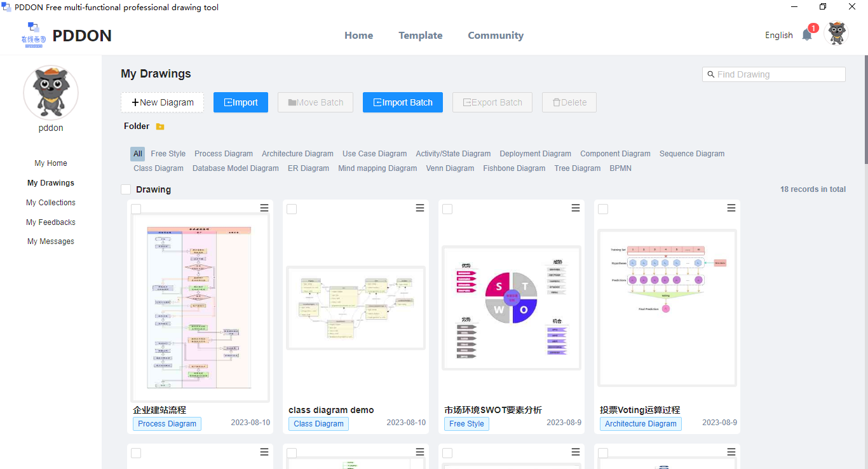This screenshot has height=469, width=868.
Task: Open hamburger menu on class diagram demo card
Action: (x=420, y=208)
